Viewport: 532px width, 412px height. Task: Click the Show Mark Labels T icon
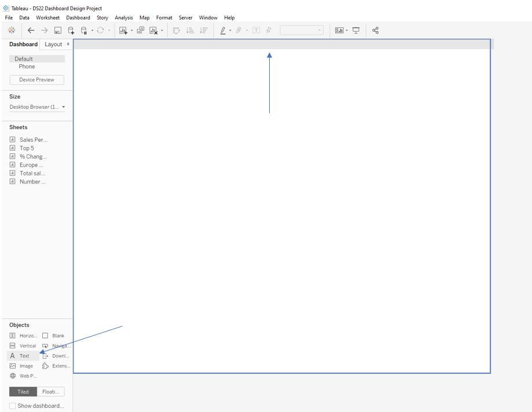click(256, 30)
